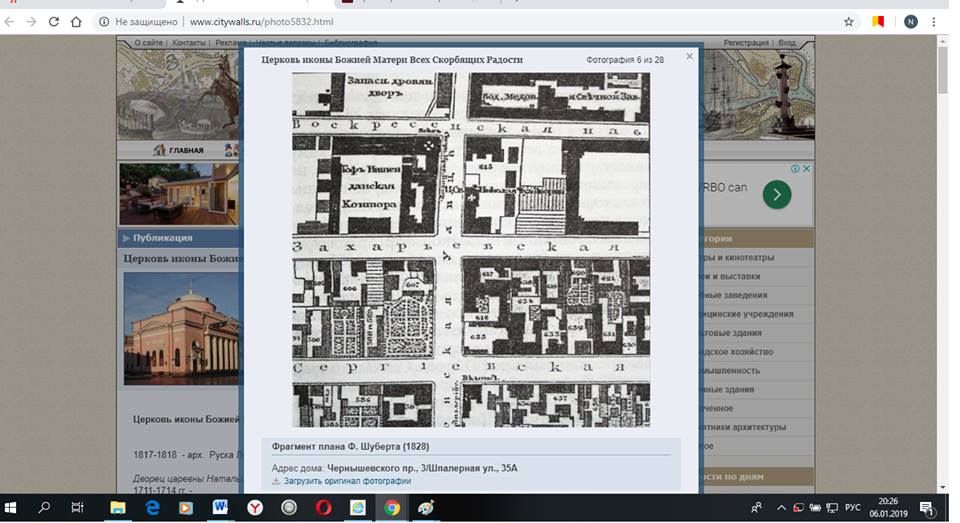Open the Вход login link
The width and height of the screenshot is (960, 523).
(x=787, y=43)
